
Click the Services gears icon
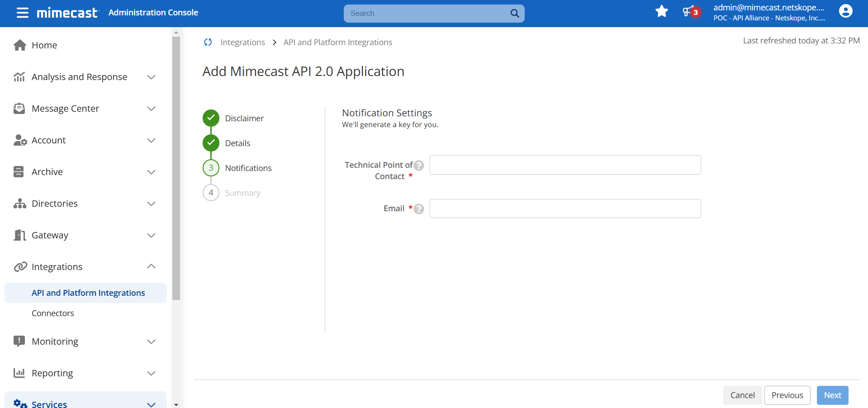(x=20, y=403)
